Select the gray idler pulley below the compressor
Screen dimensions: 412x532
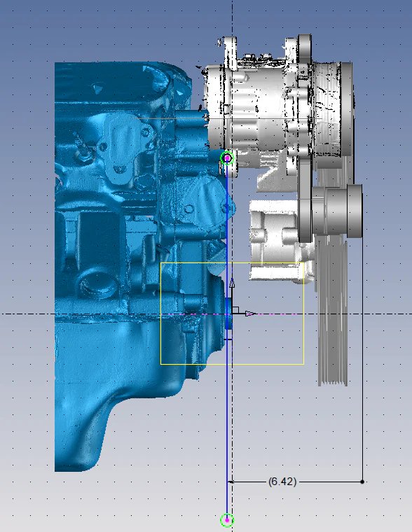click(336, 211)
